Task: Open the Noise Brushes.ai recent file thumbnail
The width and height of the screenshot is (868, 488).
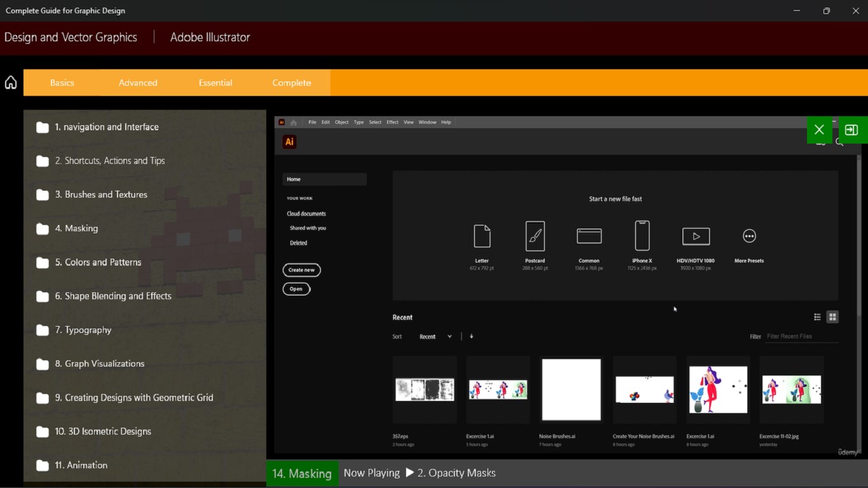Action: tap(571, 390)
